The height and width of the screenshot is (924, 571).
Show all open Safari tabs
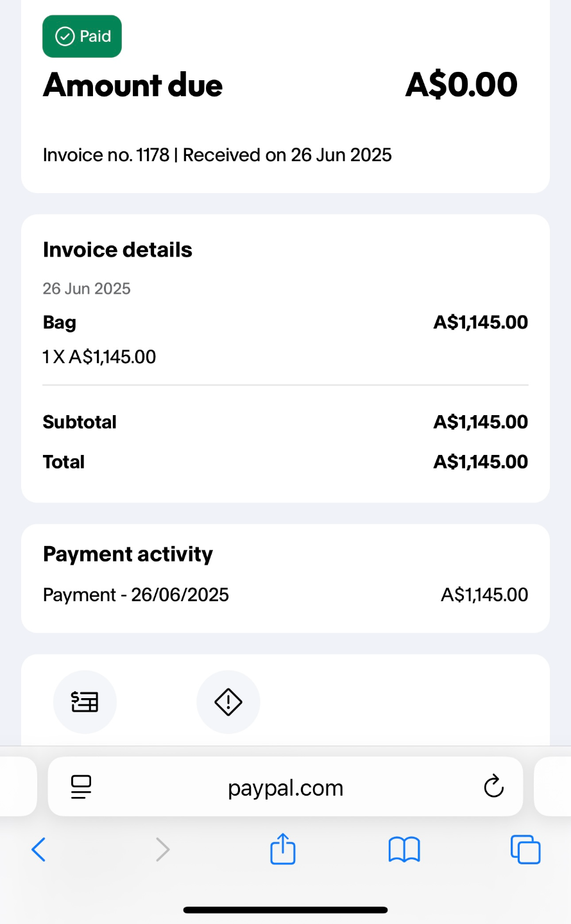pyautogui.click(x=525, y=850)
